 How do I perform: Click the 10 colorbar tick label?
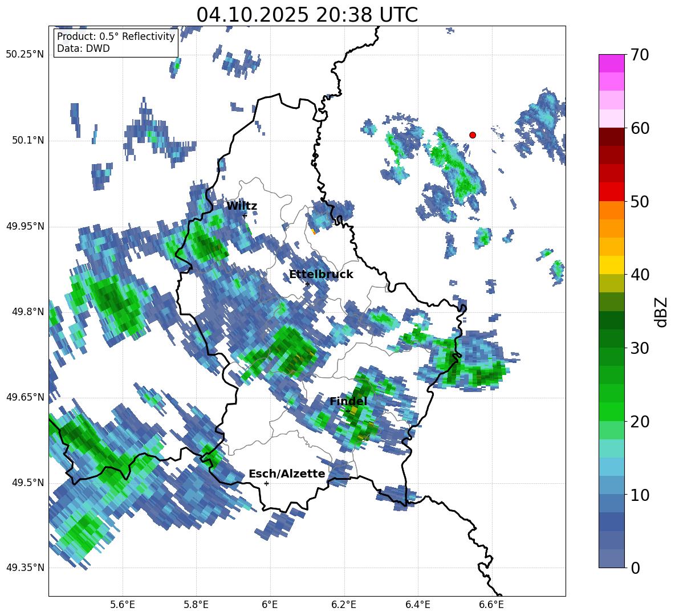pyautogui.click(x=639, y=495)
